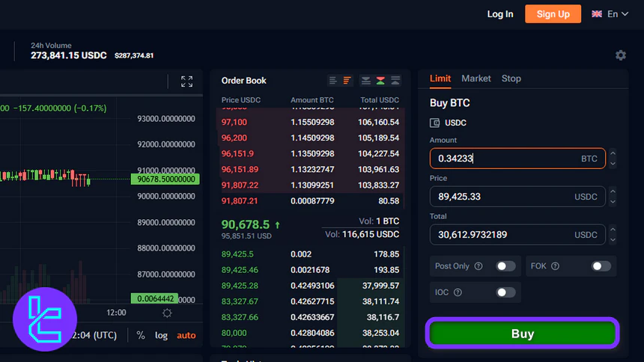Enable the IOC order toggle
This screenshot has height=362, width=644.
pyautogui.click(x=505, y=292)
